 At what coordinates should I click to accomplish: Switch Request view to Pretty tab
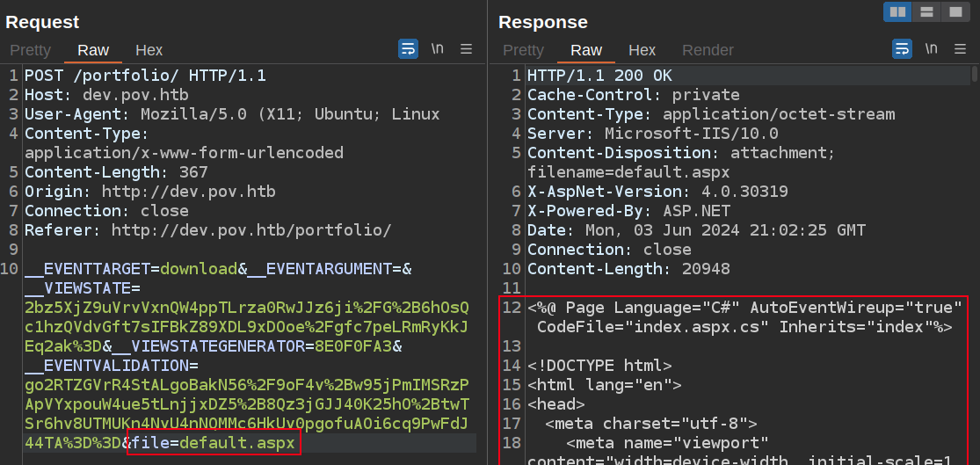click(x=30, y=50)
